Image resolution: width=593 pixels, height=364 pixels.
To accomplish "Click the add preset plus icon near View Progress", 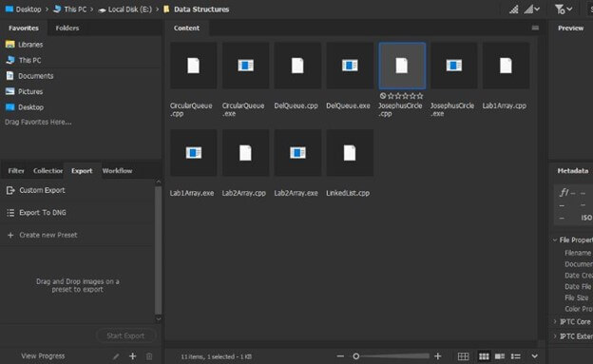I will click(132, 356).
